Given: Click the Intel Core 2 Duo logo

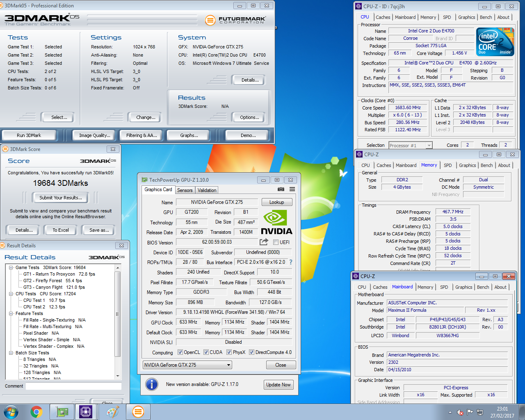Looking at the screenshot, I should pos(495,42).
